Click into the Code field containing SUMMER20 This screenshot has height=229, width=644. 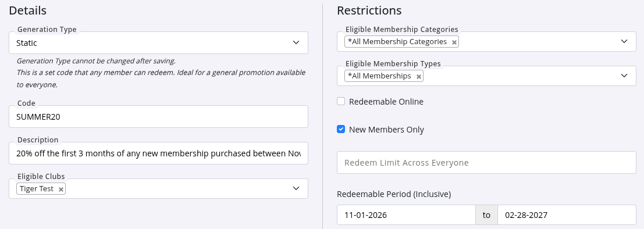pos(158,117)
